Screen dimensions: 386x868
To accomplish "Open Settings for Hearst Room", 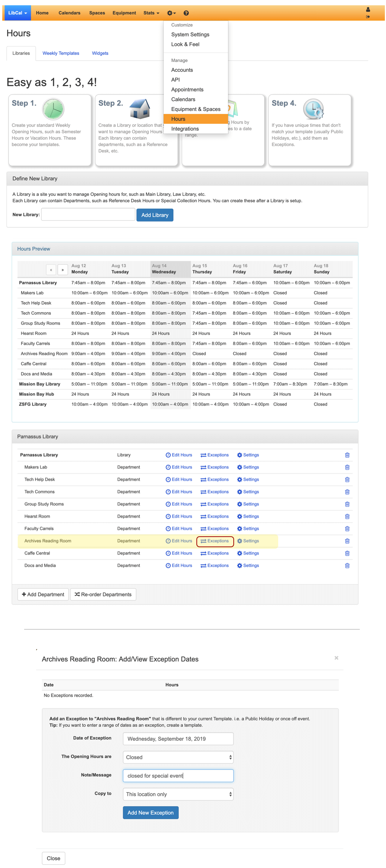I will [x=248, y=516].
